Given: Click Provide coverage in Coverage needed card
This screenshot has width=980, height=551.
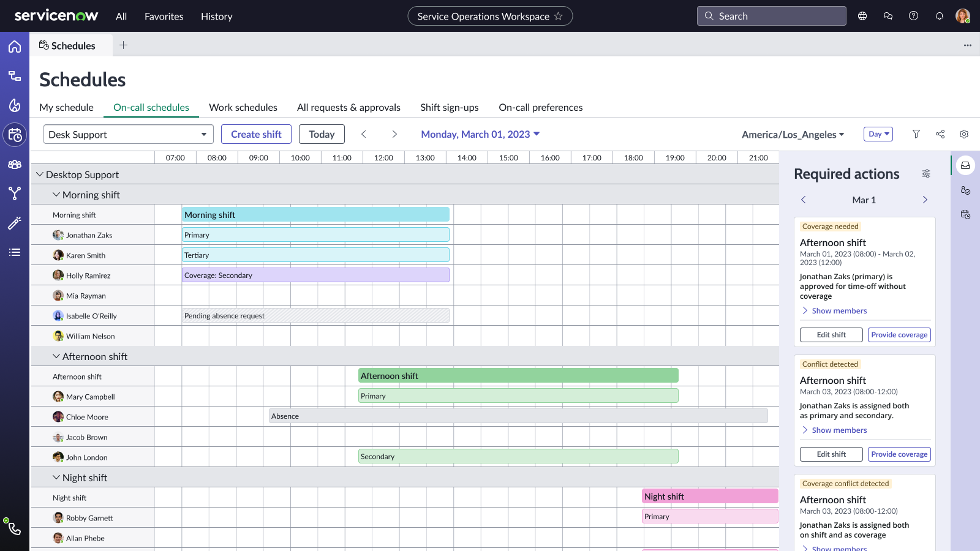Looking at the screenshot, I should [899, 335].
